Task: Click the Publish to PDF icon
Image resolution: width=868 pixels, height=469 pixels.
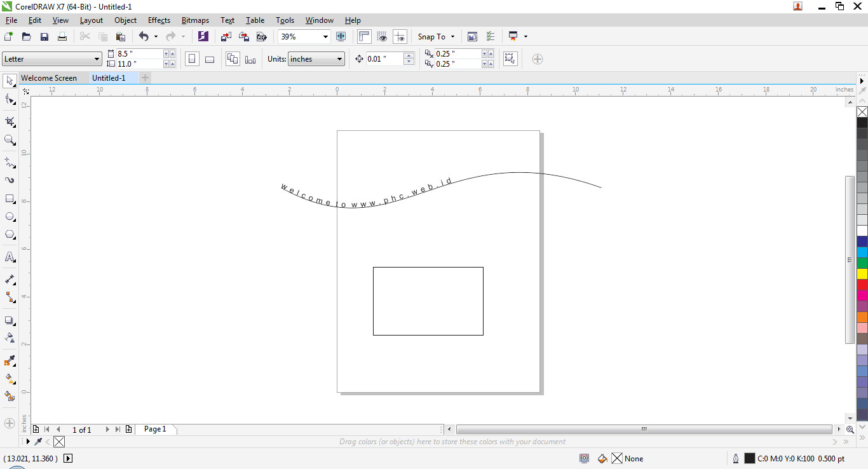Action: [261, 37]
